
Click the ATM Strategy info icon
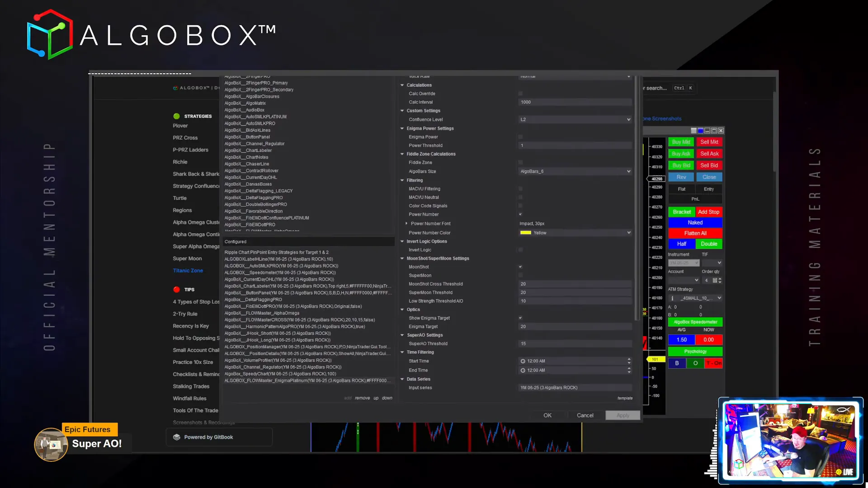pyautogui.click(x=672, y=298)
